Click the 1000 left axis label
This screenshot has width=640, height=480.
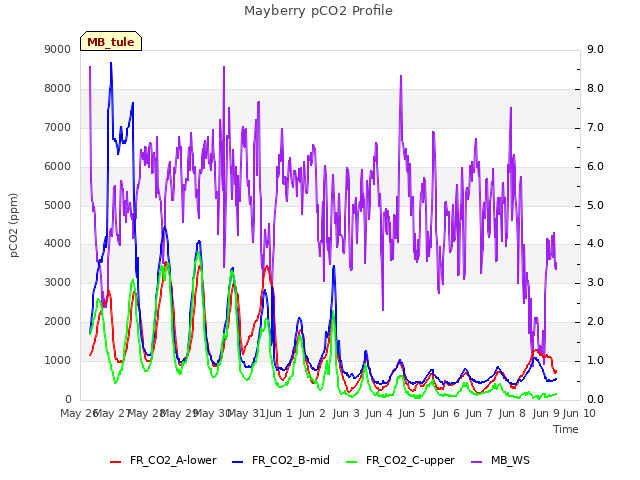point(58,360)
